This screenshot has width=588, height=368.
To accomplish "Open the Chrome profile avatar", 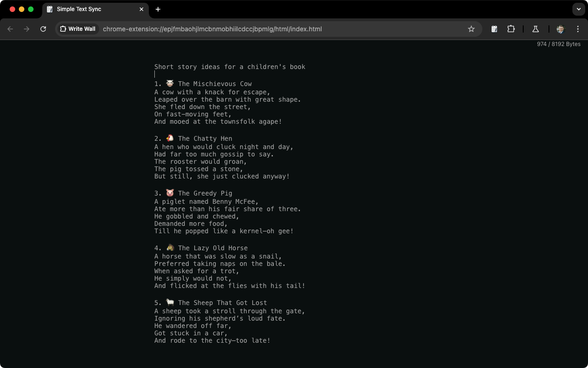I will coord(560,29).
